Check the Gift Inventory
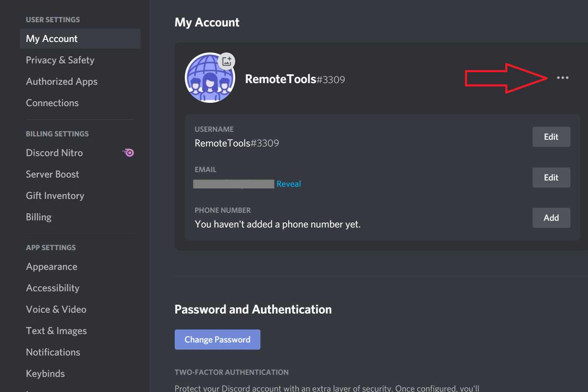The height and width of the screenshot is (392, 588). pos(55,195)
